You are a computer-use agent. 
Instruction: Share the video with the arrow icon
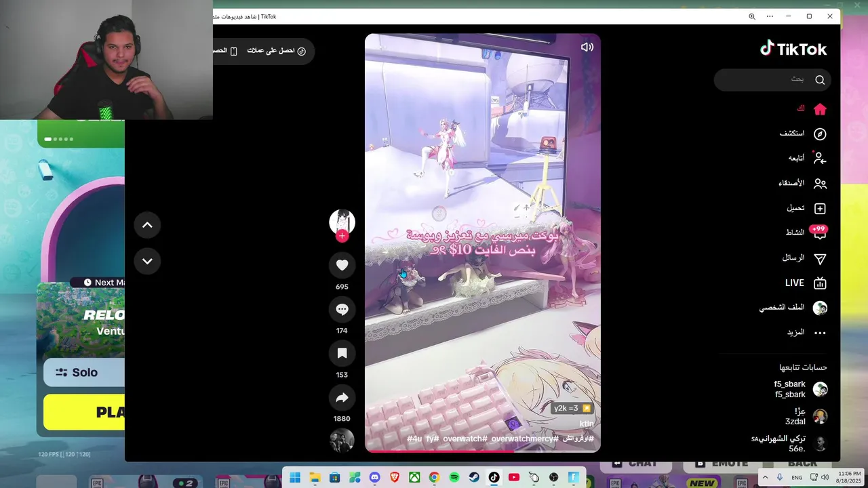click(x=342, y=397)
